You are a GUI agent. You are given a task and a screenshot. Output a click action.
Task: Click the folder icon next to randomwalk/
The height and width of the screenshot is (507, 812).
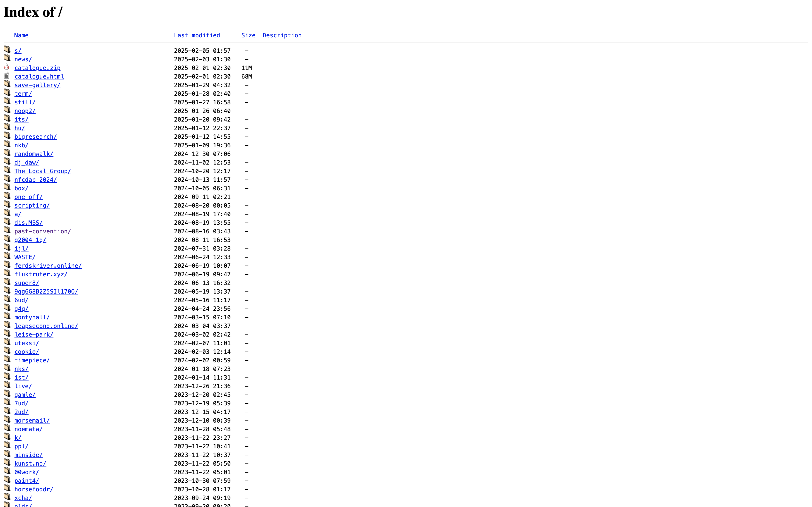(7, 153)
